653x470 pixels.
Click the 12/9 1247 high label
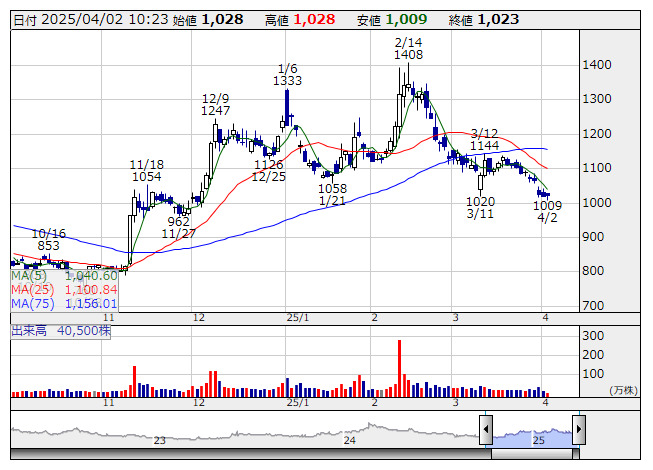(x=215, y=104)
